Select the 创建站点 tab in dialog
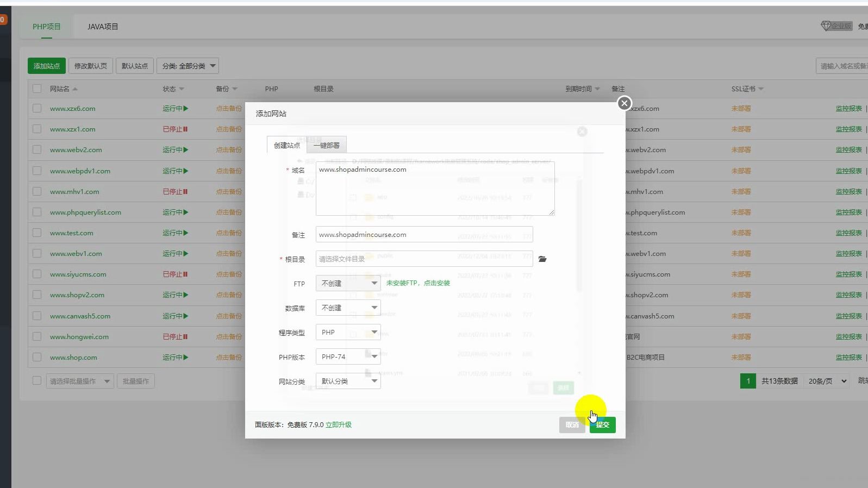 (x=287, y=145)
